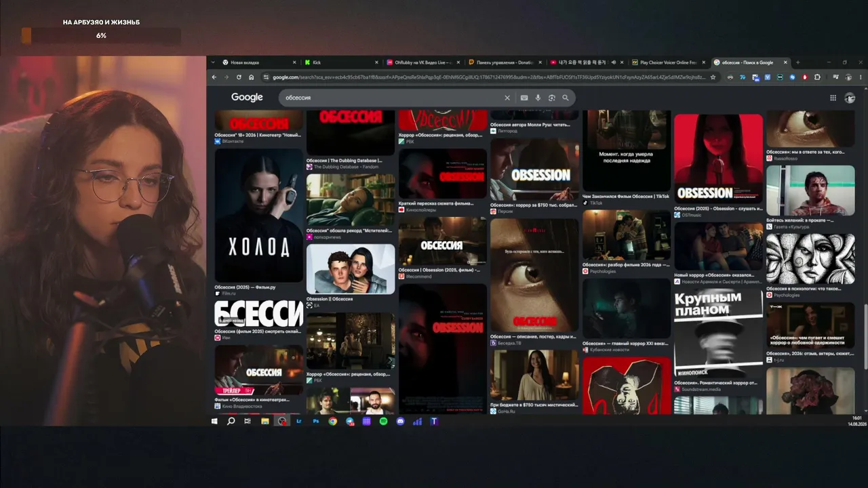Open the man-in-red-jacket image from Газета Культура
Image resolution: width=868 pixels, height=488 pixels.
[x=810, y=190]
